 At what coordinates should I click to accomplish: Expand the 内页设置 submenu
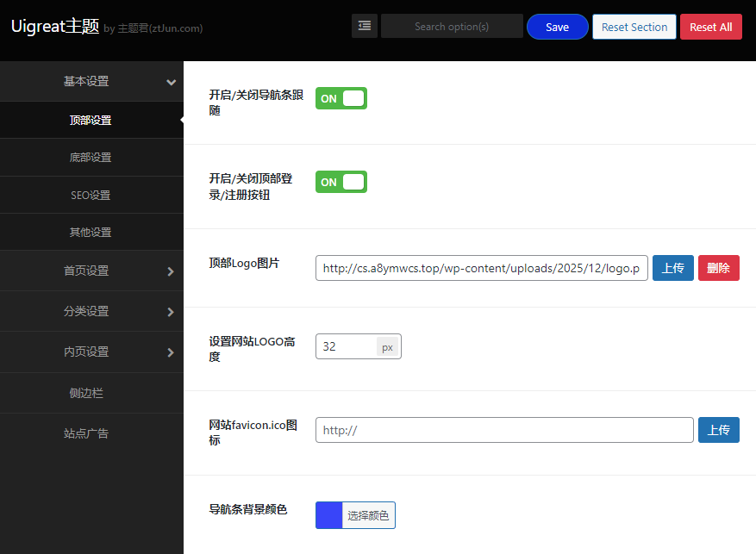pyautogui.click(x=91, y=352)
